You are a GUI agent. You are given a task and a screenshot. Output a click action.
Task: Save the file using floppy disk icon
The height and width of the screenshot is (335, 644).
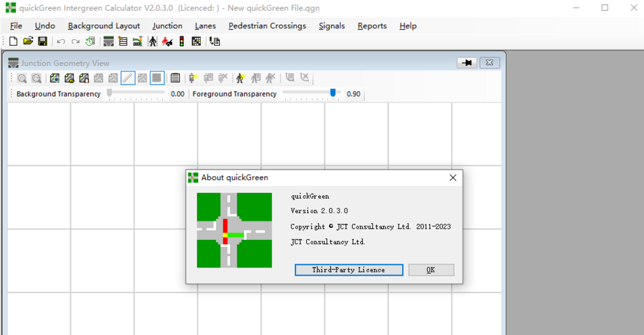pos(42,42)
